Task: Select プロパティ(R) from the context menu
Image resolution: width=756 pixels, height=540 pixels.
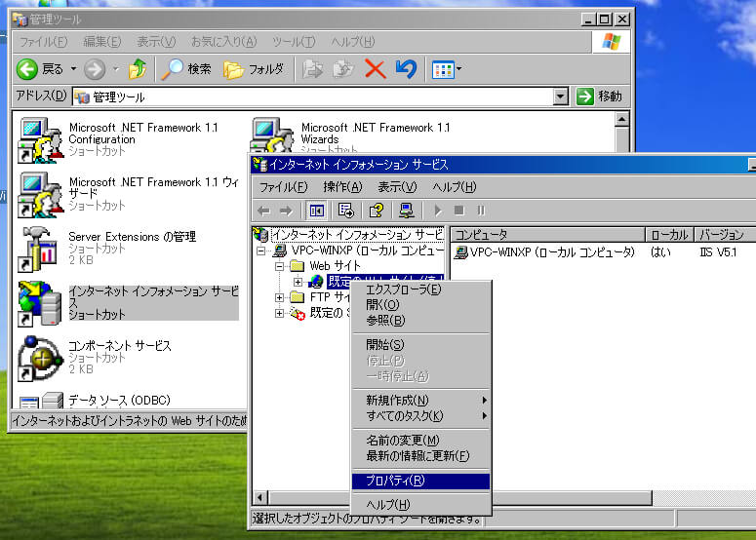Action: 395,481
